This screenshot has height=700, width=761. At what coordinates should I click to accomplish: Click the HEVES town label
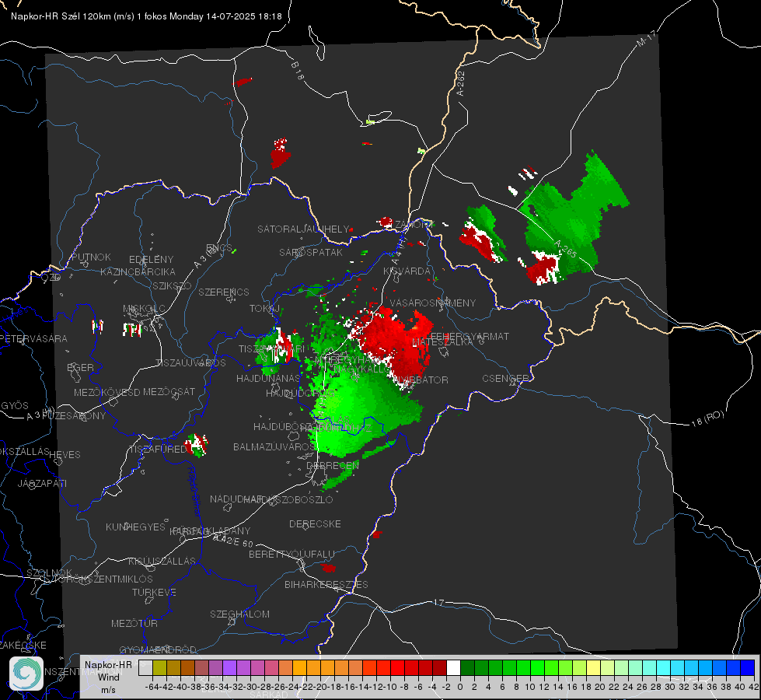[x=65, y=455]
